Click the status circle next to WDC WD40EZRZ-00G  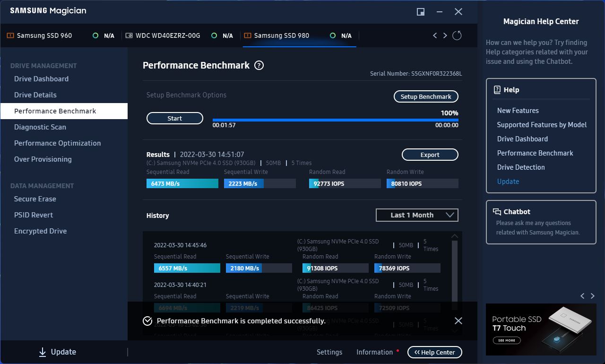214,35
